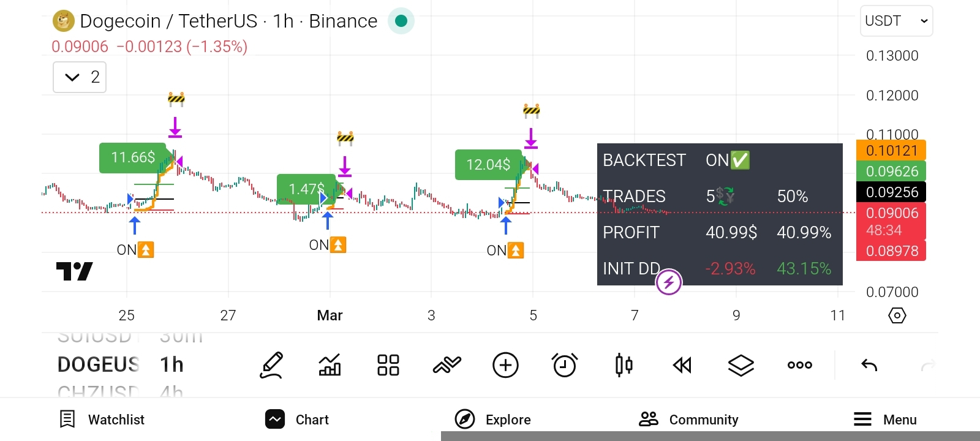Tap the 0.08978 red price label
This screenshot has width=980, height=441.
click(891, 251)
